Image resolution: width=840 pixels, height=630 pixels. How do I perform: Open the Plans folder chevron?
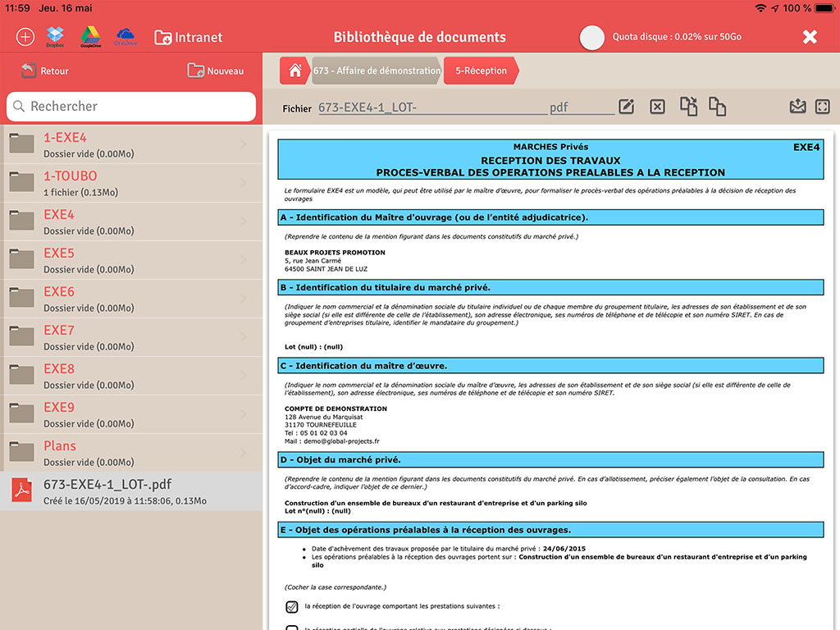(x=243, y=453)
